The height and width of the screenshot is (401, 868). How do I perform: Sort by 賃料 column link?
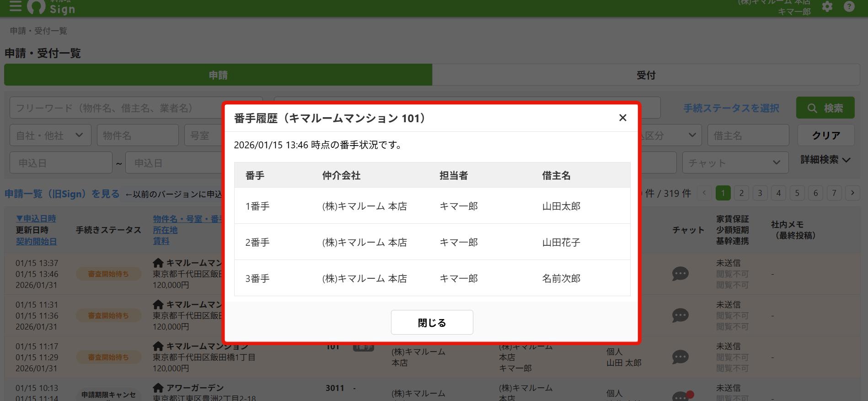click(x=161, y=241)
